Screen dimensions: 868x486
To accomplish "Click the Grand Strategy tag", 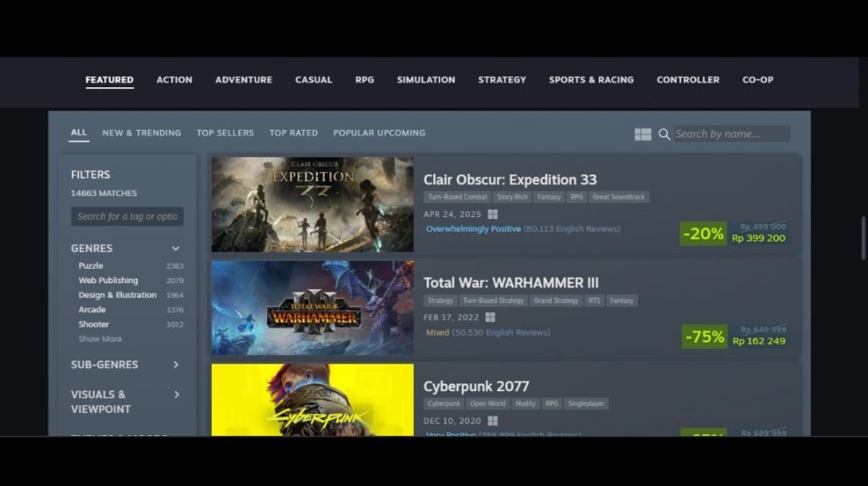I will pyautogui.click(x=556, y=300).
